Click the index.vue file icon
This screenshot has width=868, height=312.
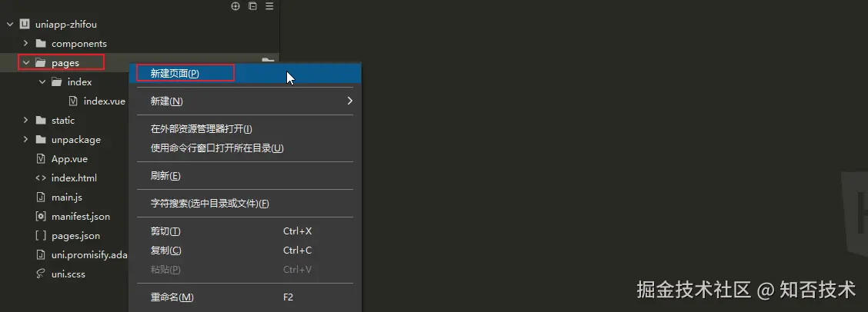point(73,101)
